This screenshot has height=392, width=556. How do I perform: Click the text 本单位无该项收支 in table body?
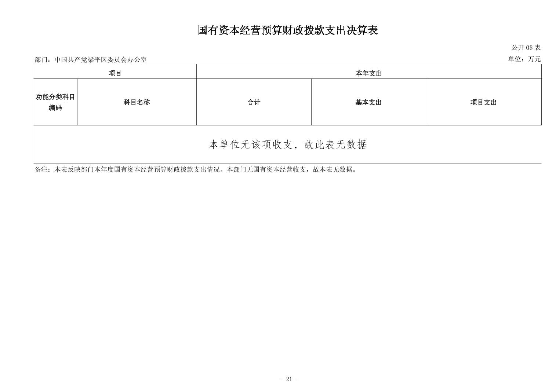(x=250, y=145)
